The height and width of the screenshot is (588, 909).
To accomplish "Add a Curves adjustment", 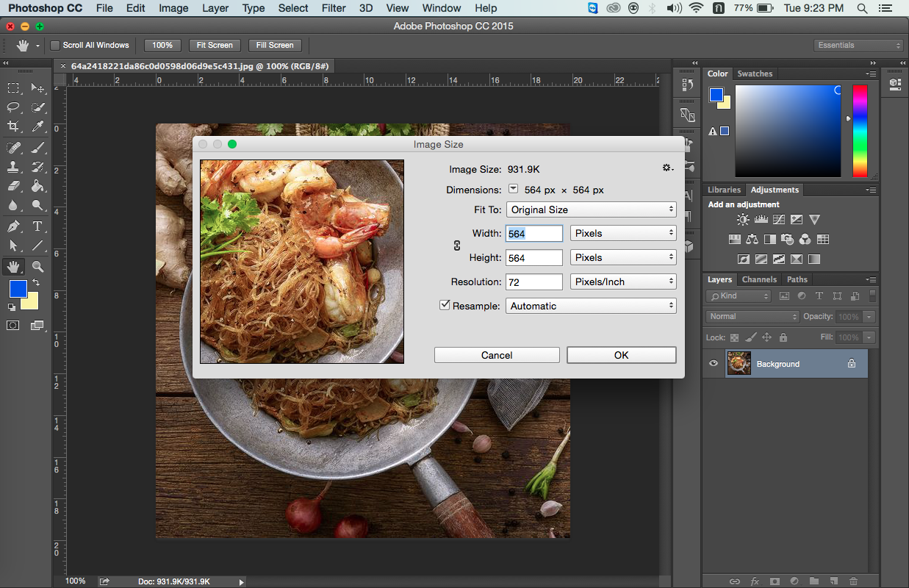I will pos(779,220).
